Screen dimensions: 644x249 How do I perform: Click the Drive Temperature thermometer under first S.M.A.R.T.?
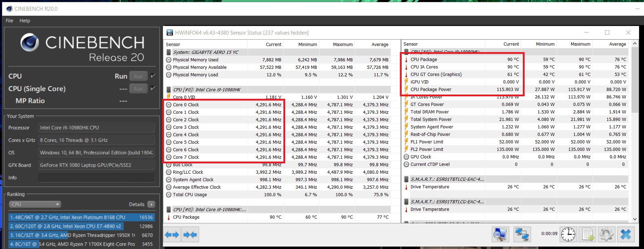click(406, 187)
